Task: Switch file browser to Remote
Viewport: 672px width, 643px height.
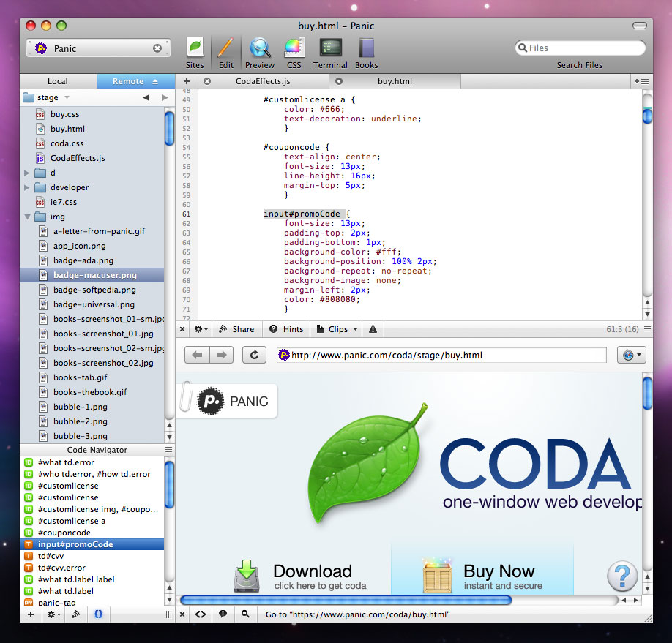Action: coord(129,81)
